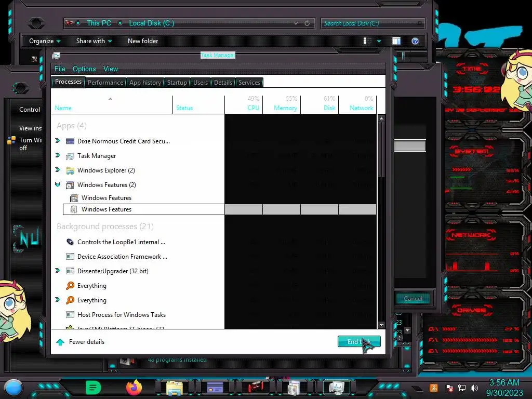This screenshot has width=532, height=399.
Task: Open the Options menu in Task Manager
Action: [x=84, y=69]
